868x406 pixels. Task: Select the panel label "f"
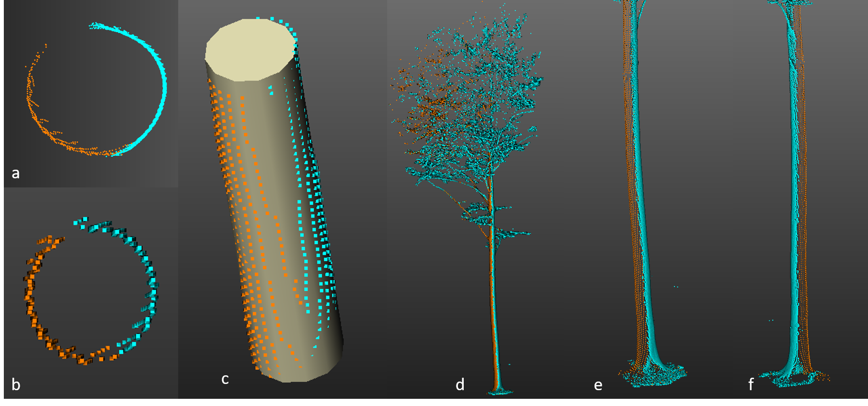pos(751,384)
